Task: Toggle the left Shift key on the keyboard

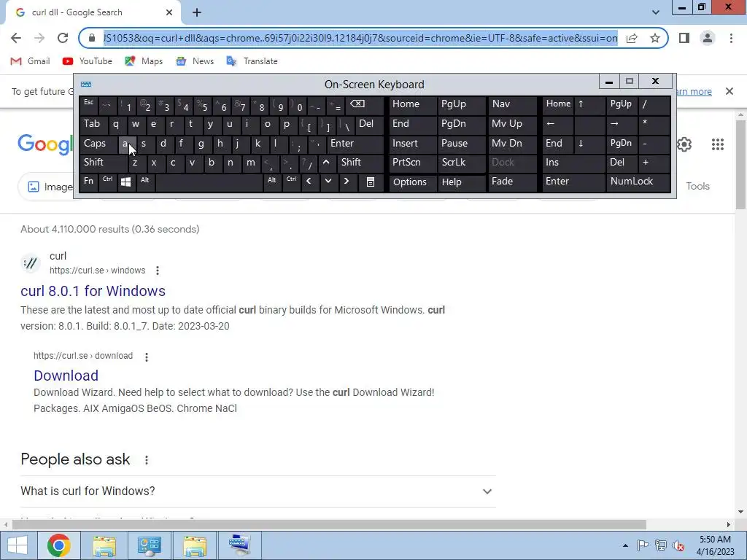Action: pyautogui.click(x=102, y=163)
